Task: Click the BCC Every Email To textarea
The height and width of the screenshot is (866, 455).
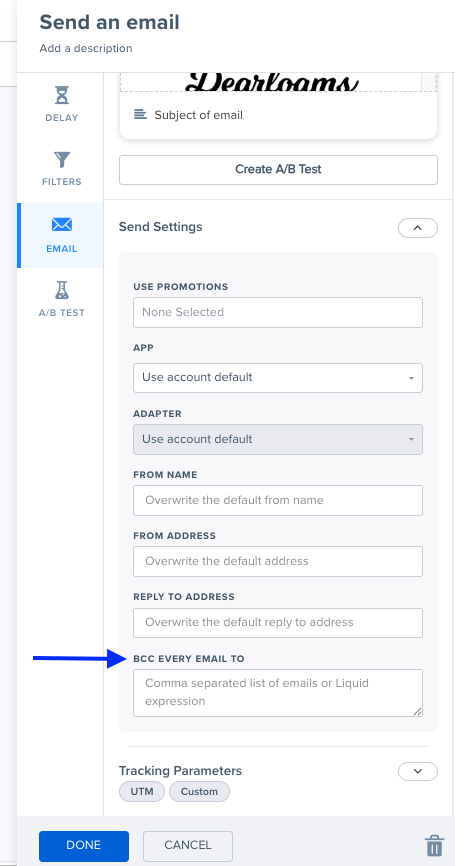Action: [x=278, y=693]
